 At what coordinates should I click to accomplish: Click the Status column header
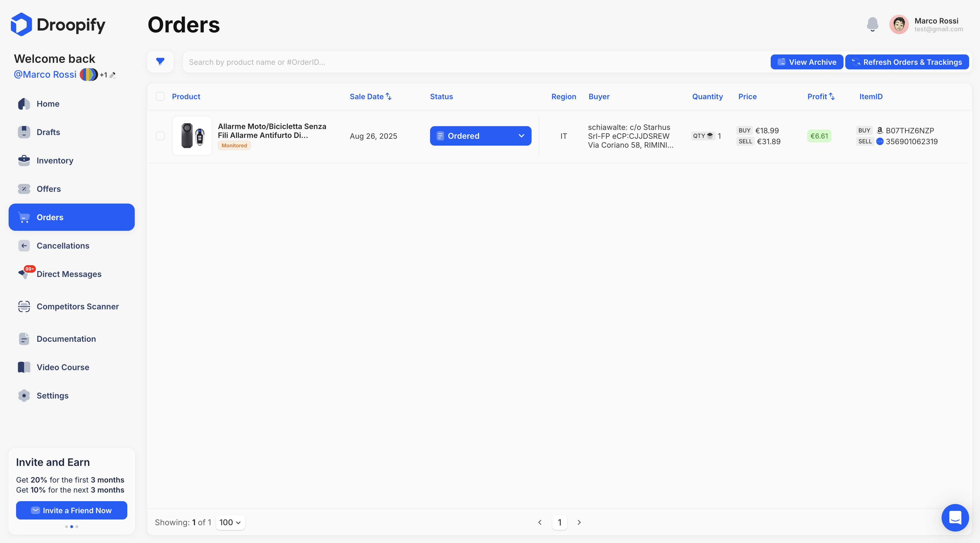[441, 96]
